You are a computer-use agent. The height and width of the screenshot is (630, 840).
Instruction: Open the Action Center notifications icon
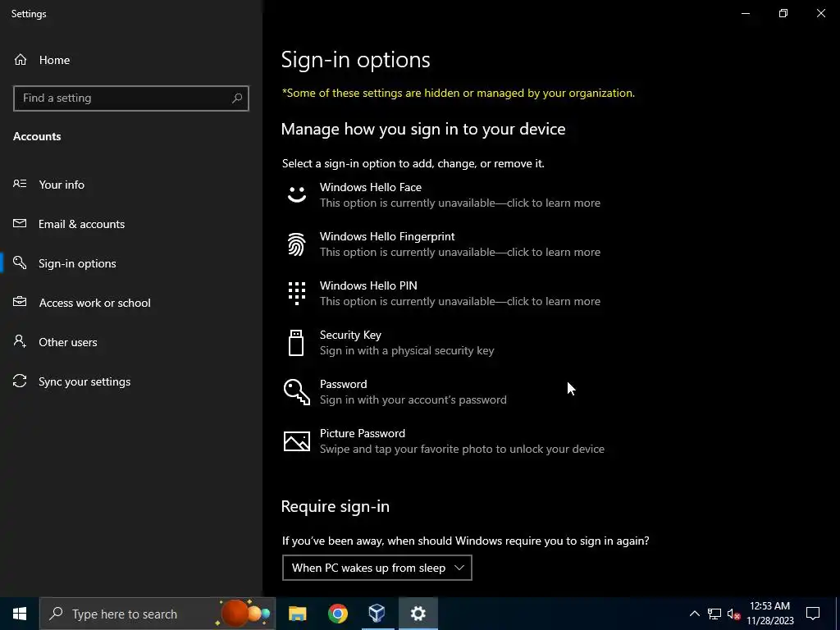pyautogui.click(x=813, y=614)
